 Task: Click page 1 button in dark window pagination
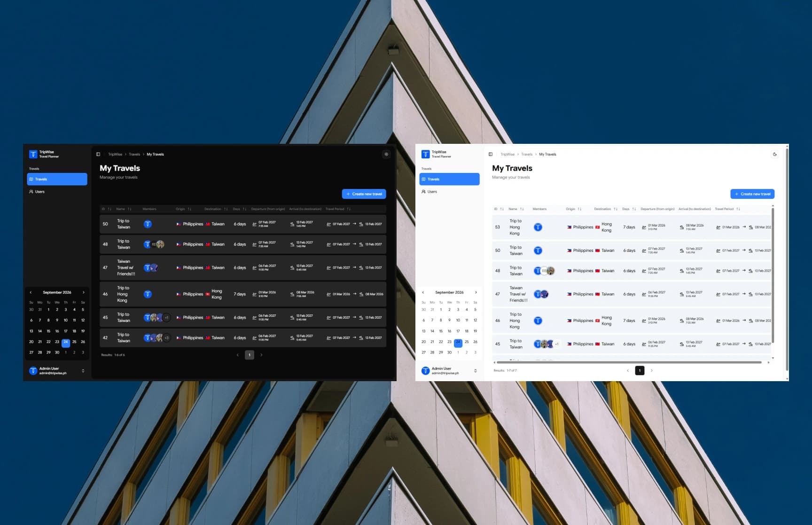point(250,355)
